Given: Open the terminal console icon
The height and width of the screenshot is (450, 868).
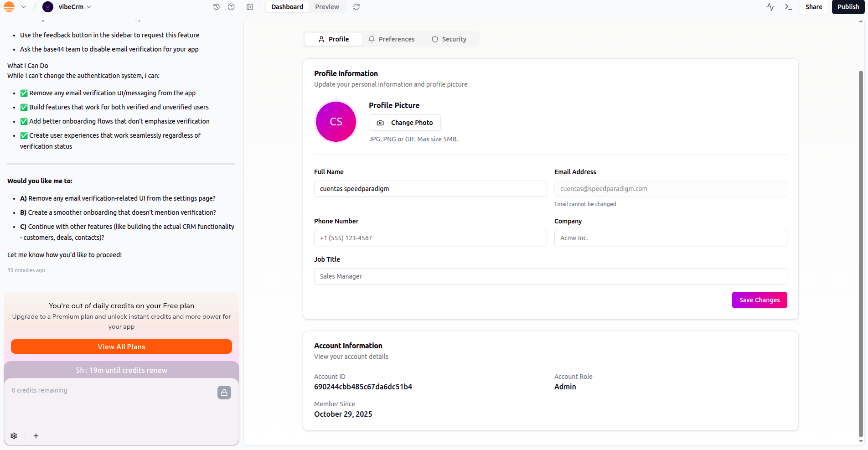Looking at the screenshot, I should click(788, 7).
